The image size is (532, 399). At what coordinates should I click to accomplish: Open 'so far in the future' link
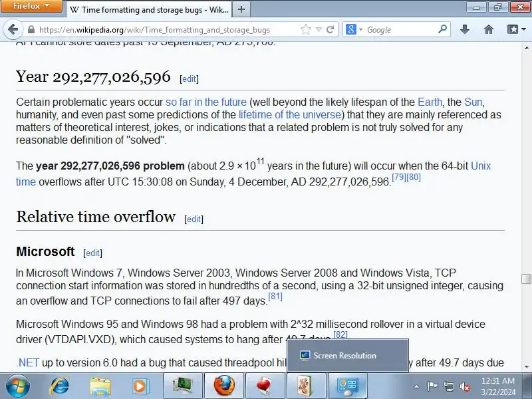[206, 102]
